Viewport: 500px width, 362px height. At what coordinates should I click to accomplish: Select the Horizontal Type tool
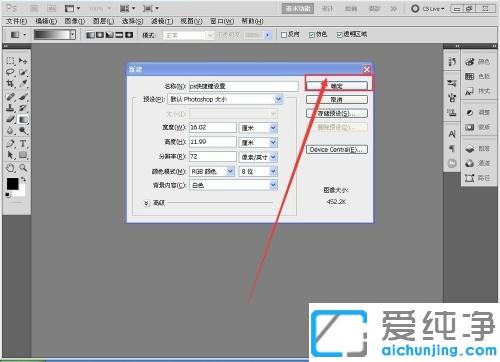pyautogui.click(x=23, y=144)
